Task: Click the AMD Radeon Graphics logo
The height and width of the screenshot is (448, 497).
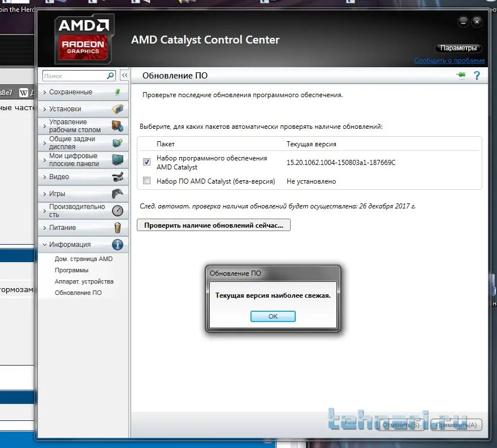Action: click(84, 38)
